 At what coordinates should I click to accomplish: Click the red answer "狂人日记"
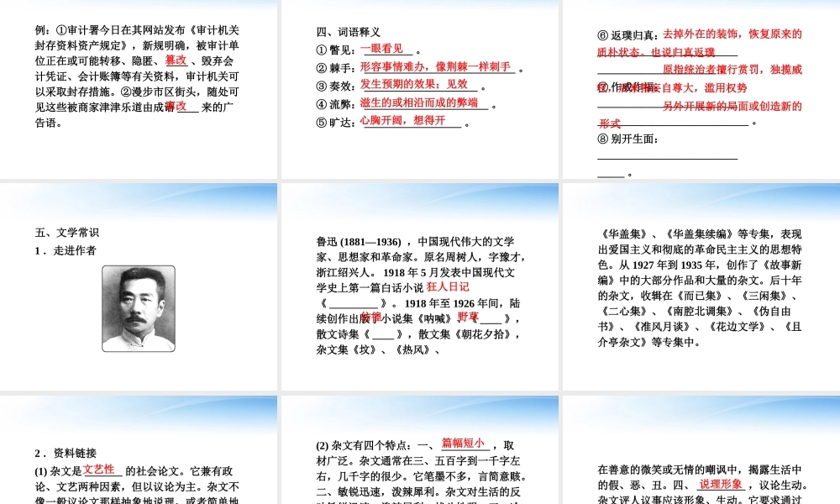448,287
